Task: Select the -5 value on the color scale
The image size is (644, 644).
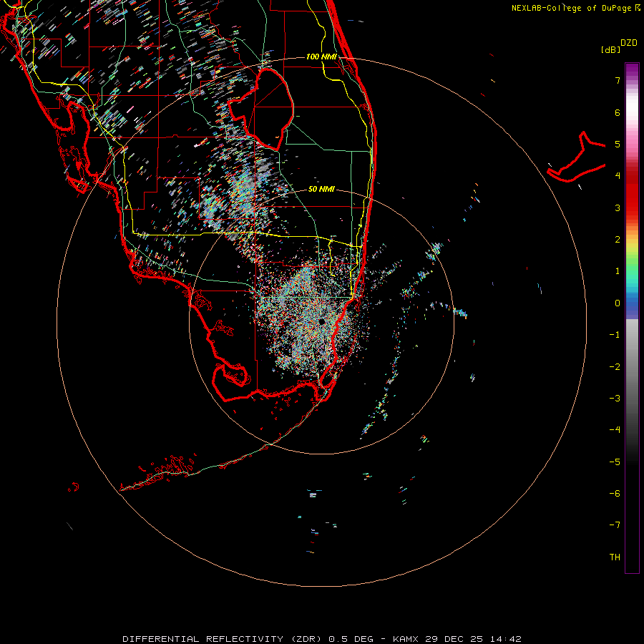Action: click(615, 462)
